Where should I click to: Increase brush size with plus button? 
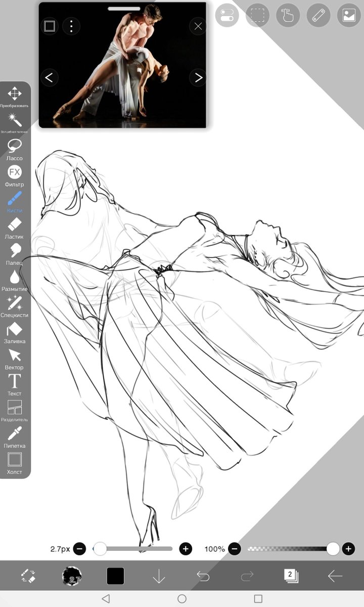coord(186,548)
